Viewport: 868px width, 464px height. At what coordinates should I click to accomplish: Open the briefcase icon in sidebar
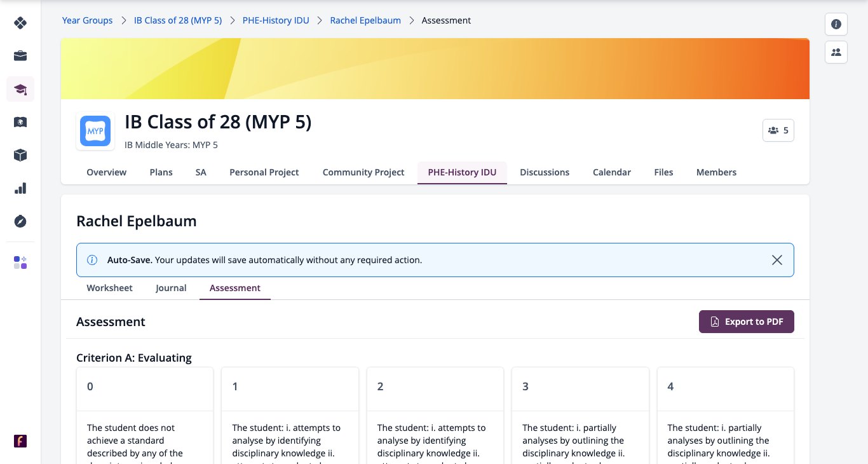tap(20, 56)
